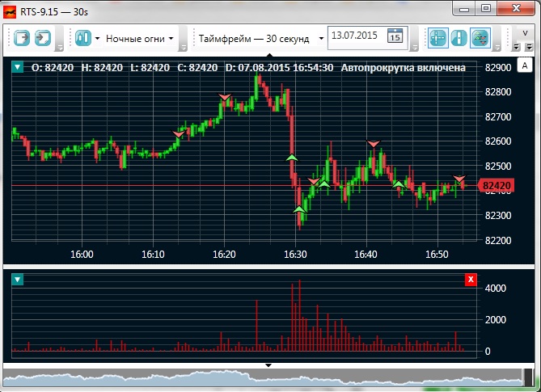Click 'Автопрокрутка включена' status text
Viewport: 541px width, 392px height.
(x=403, y=68)
